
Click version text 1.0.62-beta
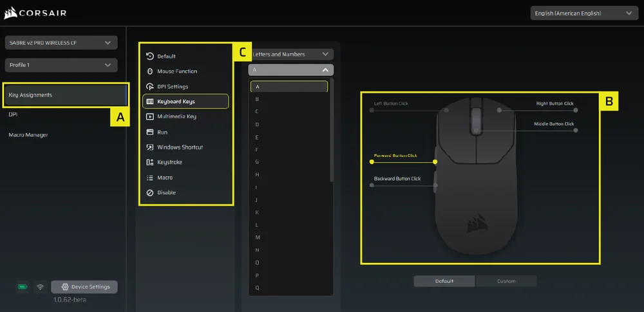pos(70,300)
